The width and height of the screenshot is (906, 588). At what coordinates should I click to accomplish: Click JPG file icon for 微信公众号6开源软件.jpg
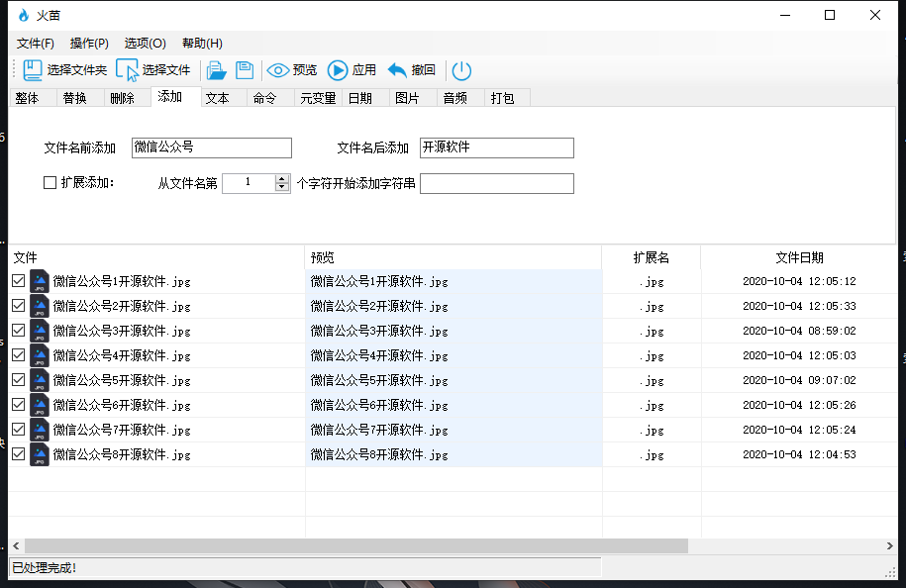40,406
